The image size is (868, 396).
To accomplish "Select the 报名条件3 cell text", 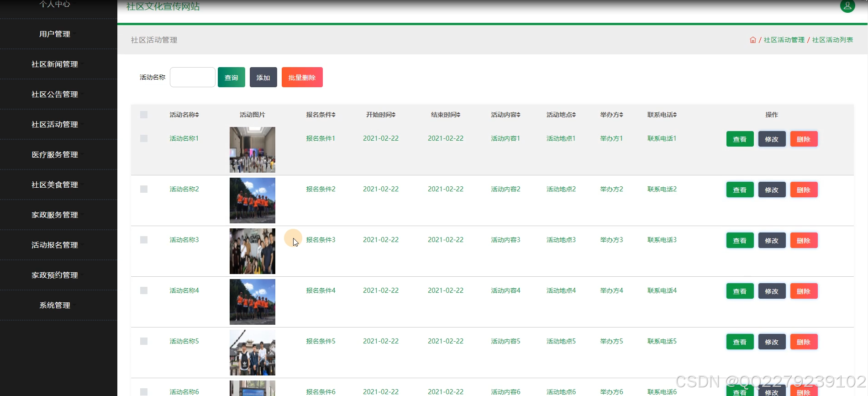I will click(321, 240).
